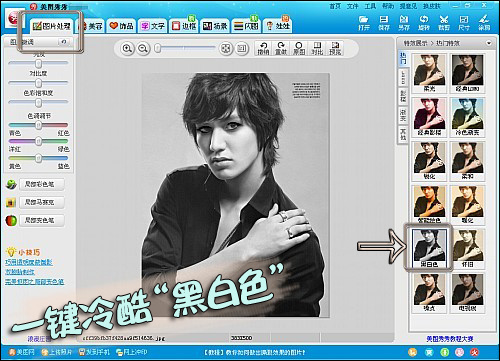Click the 撤销 undo icon
Viewport: 500px width, 361px height.
[x=263, y=49]
